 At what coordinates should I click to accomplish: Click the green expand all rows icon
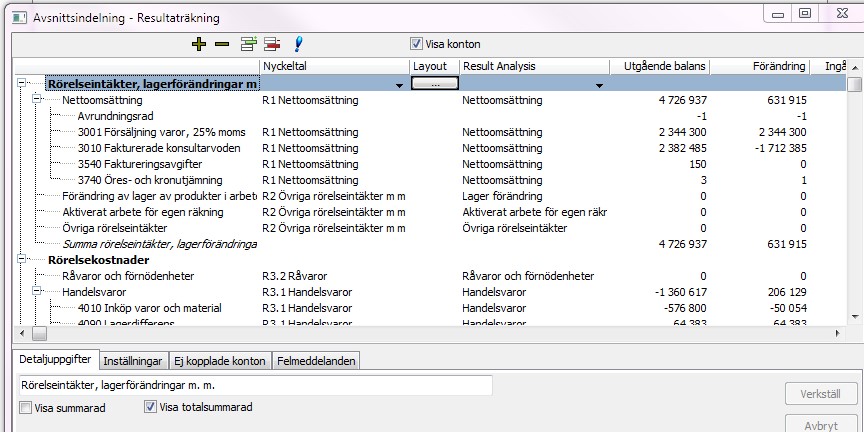[x=249, y=44]
